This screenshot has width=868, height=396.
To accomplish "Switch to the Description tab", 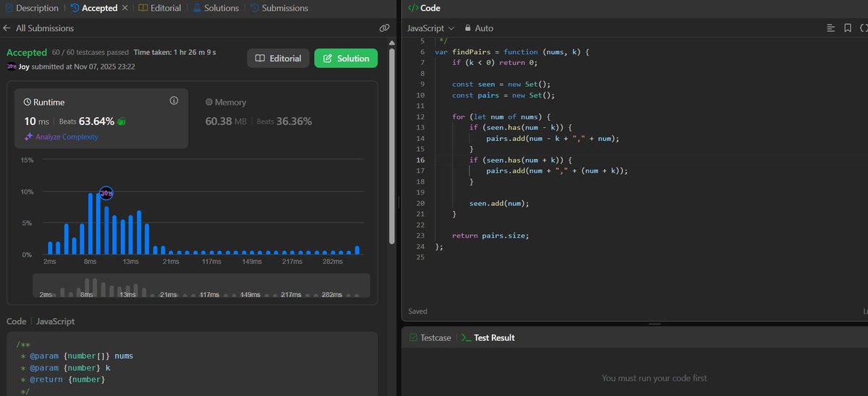I will click(x=31, y=8).
